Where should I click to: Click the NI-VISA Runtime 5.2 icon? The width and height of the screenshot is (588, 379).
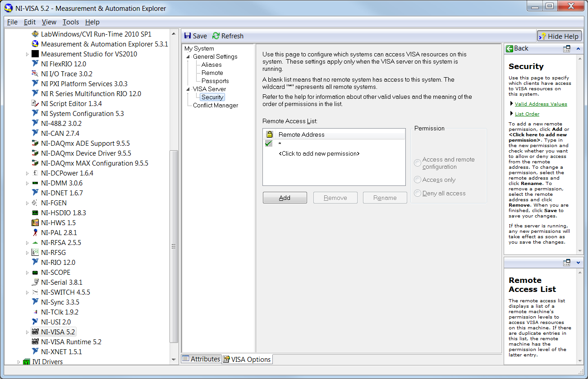35,342
